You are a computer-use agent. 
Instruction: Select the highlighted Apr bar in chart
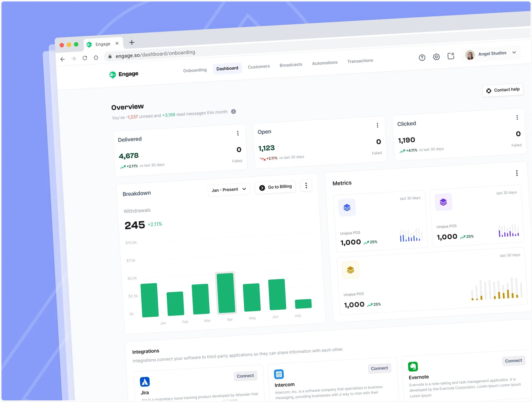coord(226,293)
